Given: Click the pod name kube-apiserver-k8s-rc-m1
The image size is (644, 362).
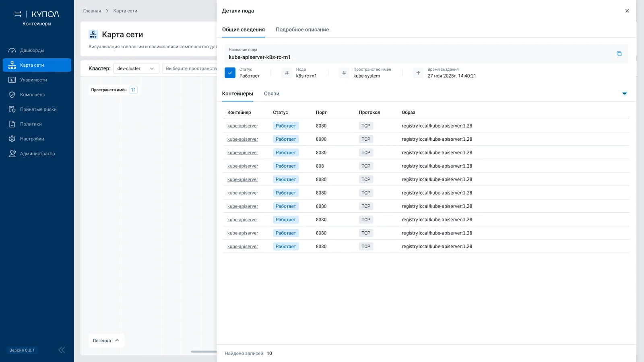Looking at the screenshot, I should coord(260,57).
